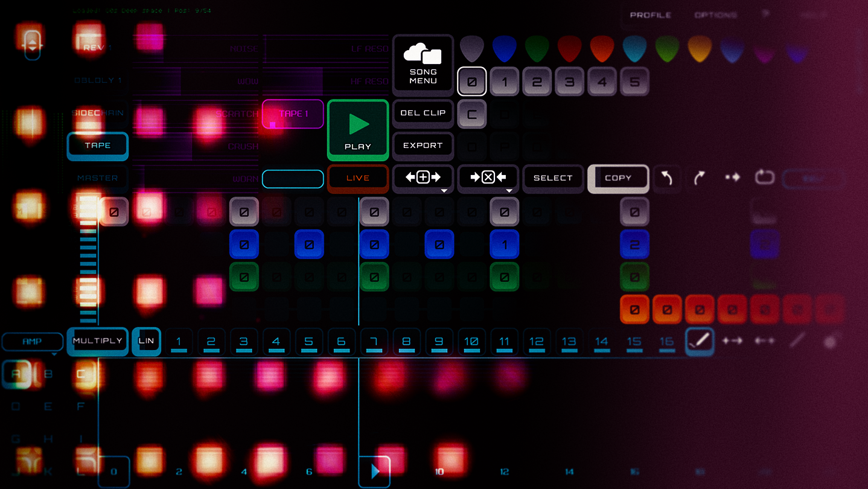Select the grey guitar pick
Screen dimensions: 868x489
point(472,49)
